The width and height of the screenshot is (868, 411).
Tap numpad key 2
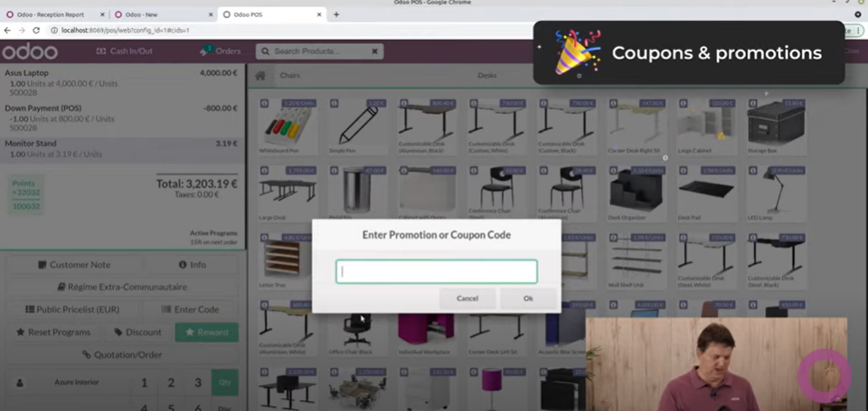[x=171, y=383]
